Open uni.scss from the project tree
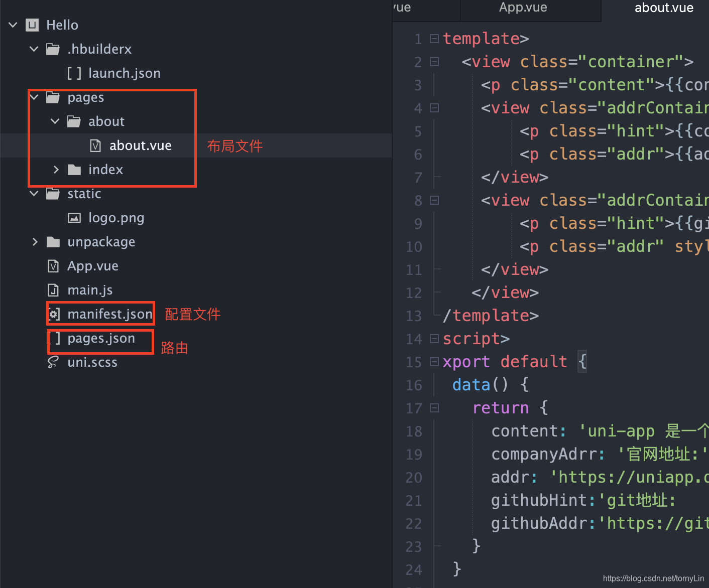 point(92,362)
